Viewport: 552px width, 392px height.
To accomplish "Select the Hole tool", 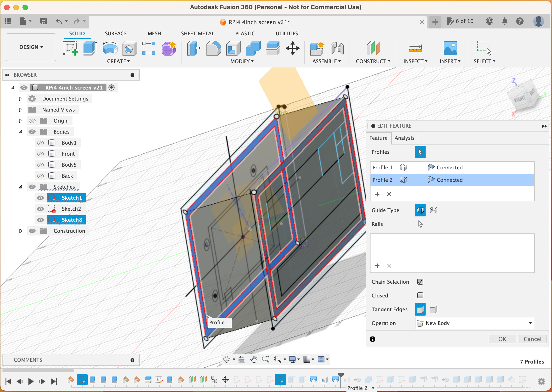I will click(129, 48).
